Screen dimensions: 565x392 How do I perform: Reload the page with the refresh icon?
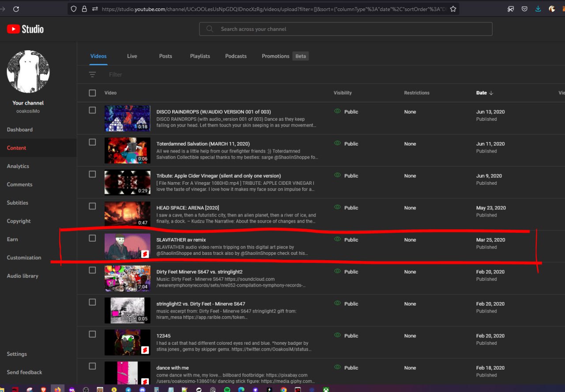click(16, 9)
